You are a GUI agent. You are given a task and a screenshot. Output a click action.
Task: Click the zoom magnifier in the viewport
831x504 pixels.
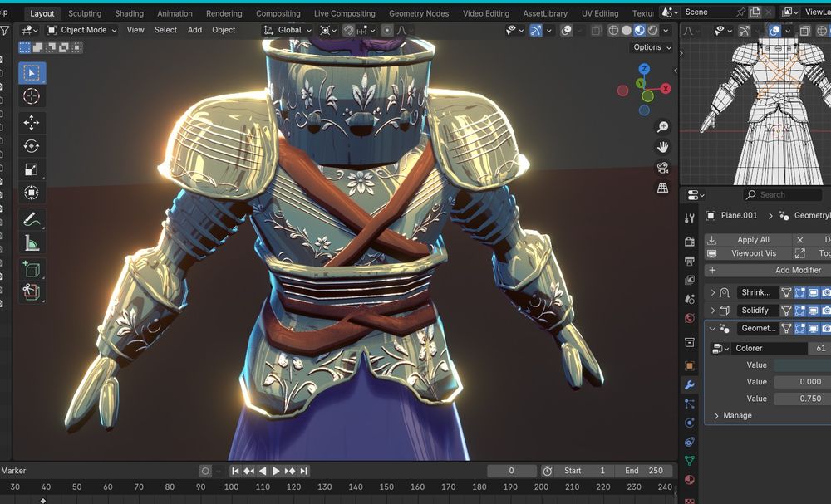pos(662,126)
